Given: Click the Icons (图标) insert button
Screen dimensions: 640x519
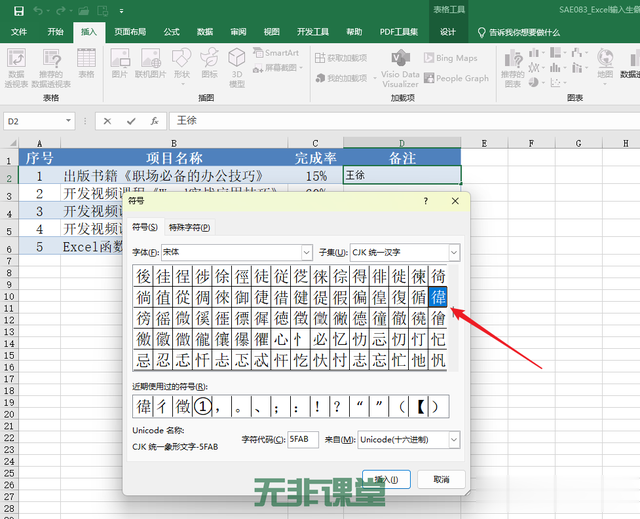Looking at the screenshot, I should tap(209, 63).
